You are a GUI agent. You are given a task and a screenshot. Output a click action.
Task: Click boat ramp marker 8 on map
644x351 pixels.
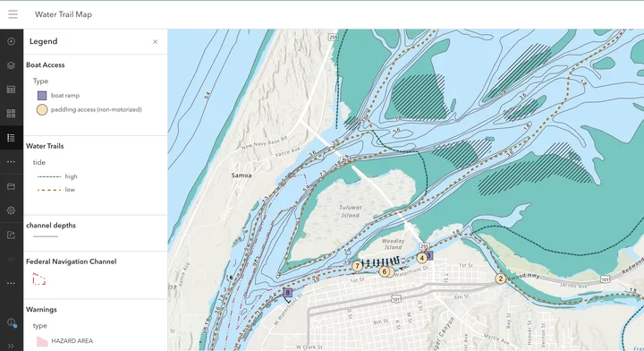click(287, 293)
